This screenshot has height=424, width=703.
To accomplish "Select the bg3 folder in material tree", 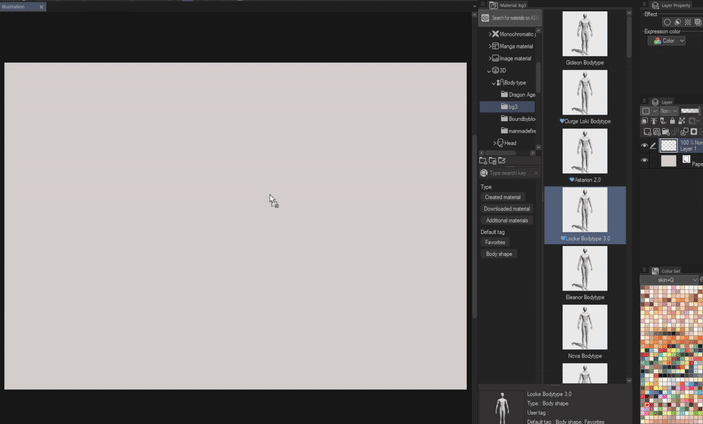I will coord(507,107).
